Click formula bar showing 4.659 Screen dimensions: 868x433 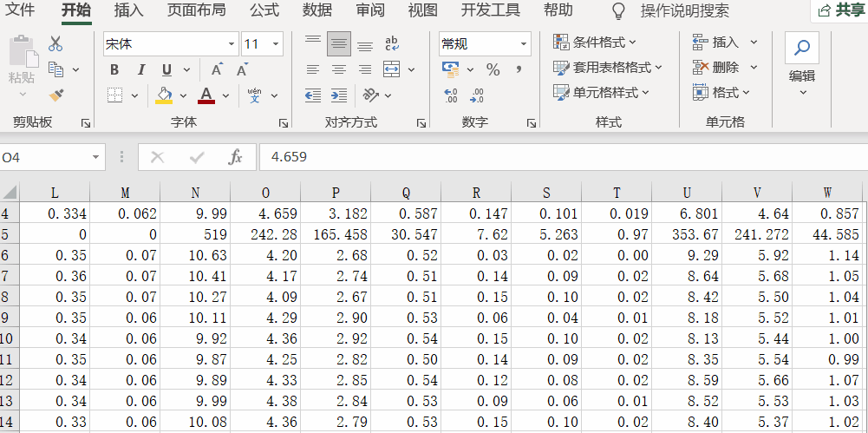pos(564,158)
